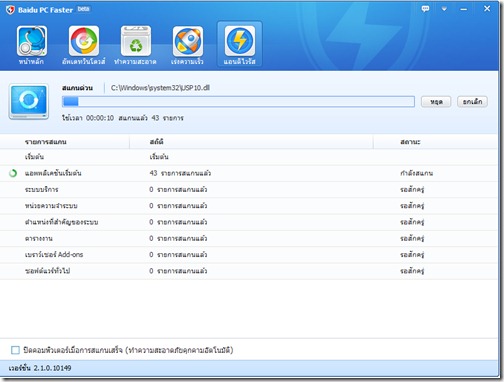
Task: Open the speed-up (เร่งความเร็ว) rocket icon
Action: (x=188, y=41)
